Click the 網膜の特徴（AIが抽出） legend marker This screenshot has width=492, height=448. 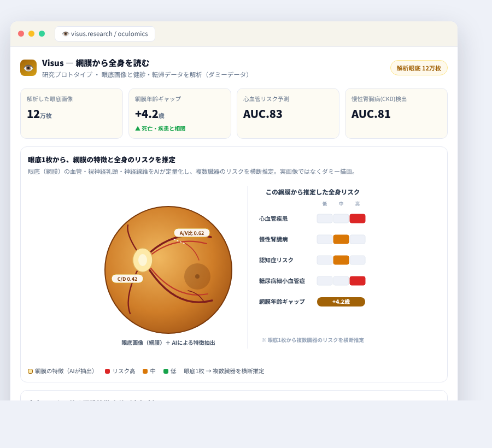tap(31, 371)
